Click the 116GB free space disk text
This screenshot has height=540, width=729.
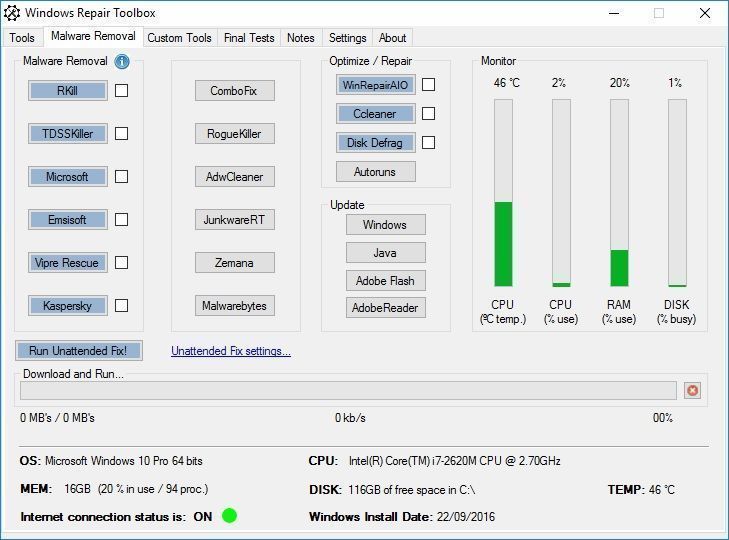point(411,489)
